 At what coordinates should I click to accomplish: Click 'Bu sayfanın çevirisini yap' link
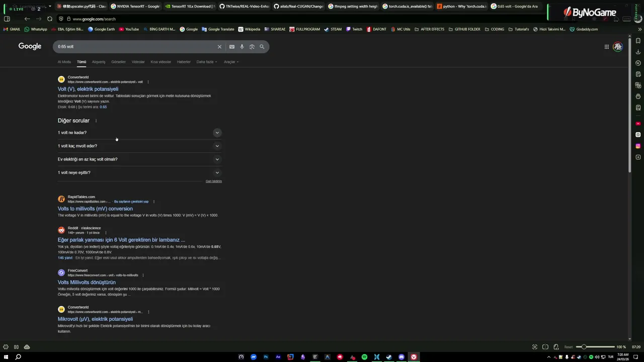pyautogui.click(x=131, y=202)
